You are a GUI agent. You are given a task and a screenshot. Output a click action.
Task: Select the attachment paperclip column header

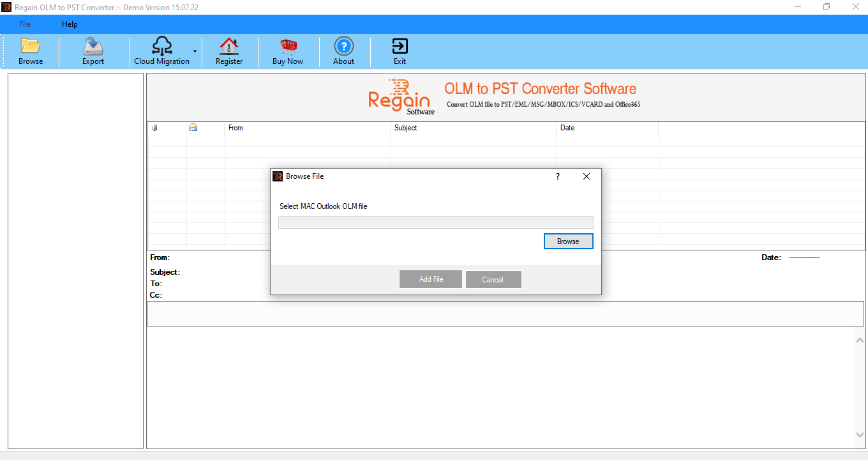[x=154, y=128]
